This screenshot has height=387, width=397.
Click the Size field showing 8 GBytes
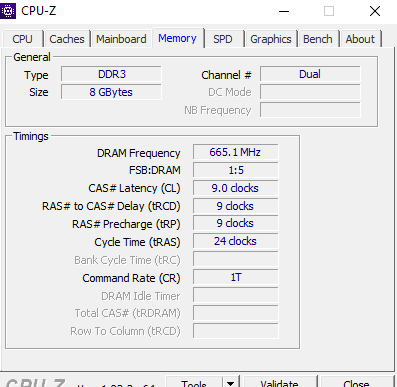point(111,92)
